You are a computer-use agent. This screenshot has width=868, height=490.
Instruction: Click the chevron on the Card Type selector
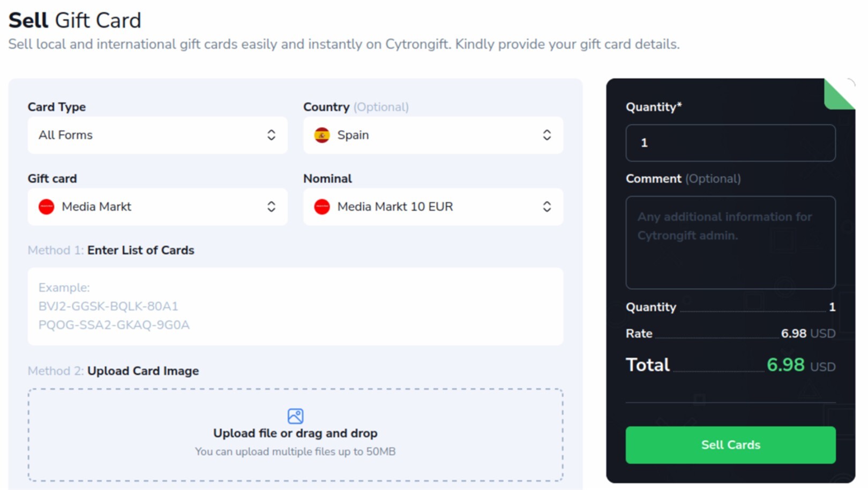pos(272,135)
